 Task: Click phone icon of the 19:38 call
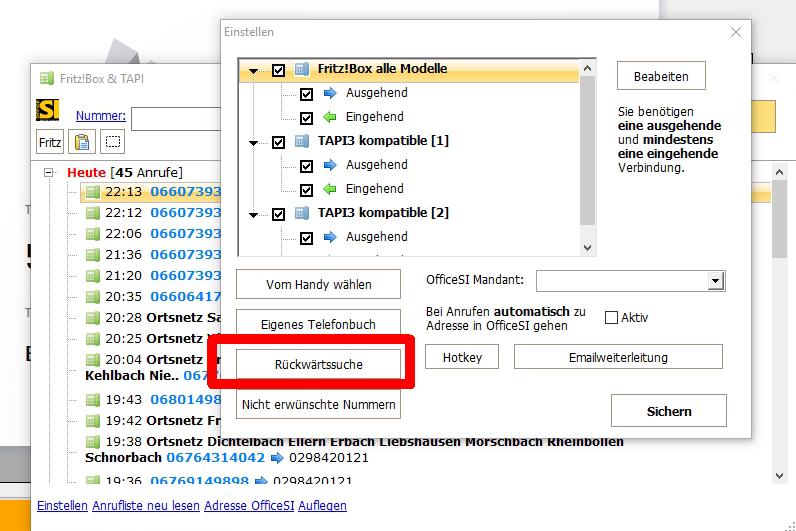92,442
